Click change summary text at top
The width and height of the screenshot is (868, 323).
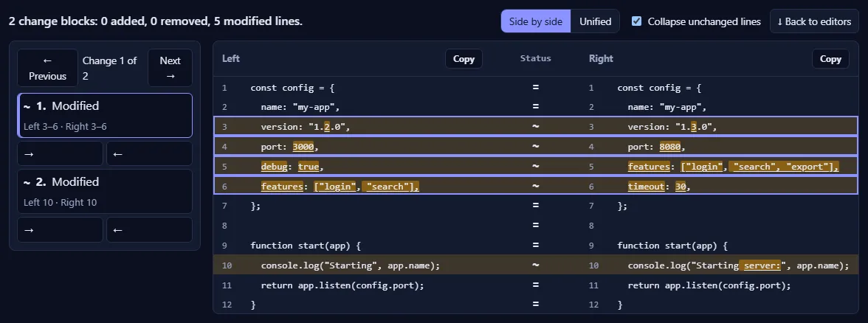tap(156, 21)
